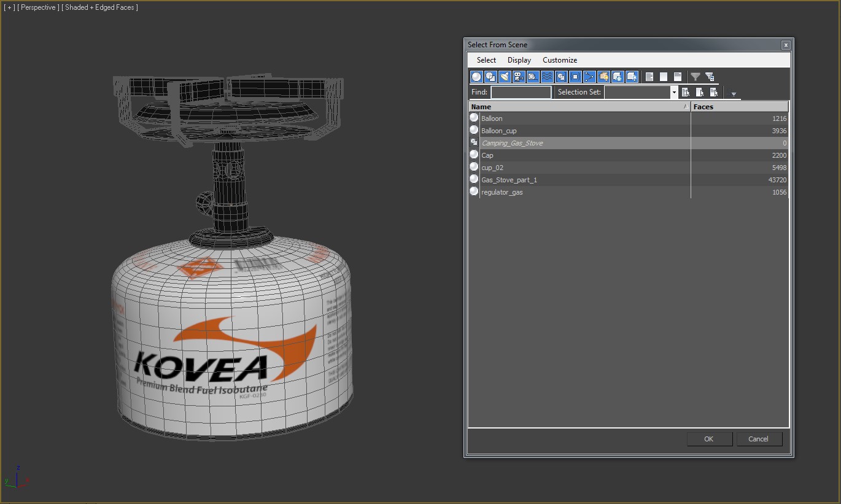Click the 5498 faces value
The image size is (841, 504).
pos(779,168)
